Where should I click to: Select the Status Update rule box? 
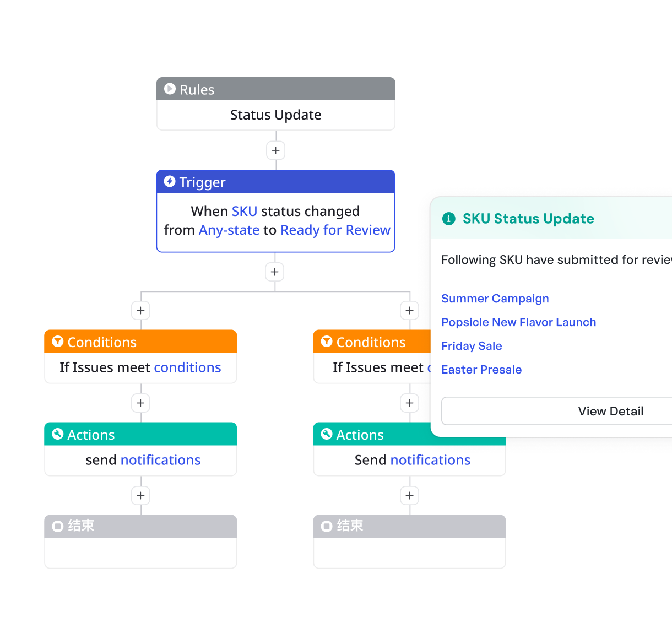coord(276,115)
